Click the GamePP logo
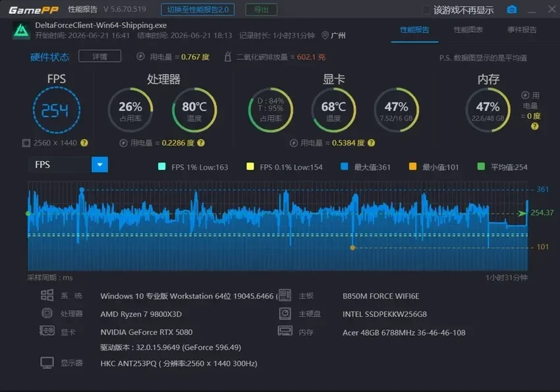The height and width of the screenshot is (392, 560). (x=34, y=10)
